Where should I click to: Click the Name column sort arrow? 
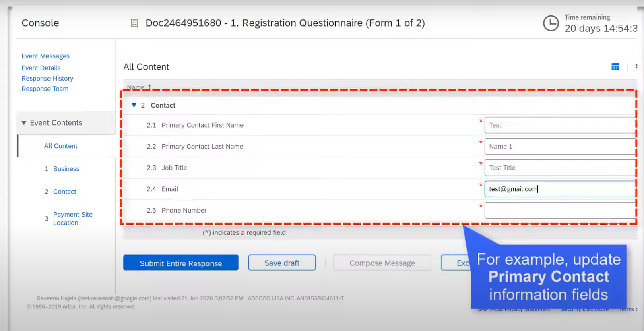coord(149,87)
